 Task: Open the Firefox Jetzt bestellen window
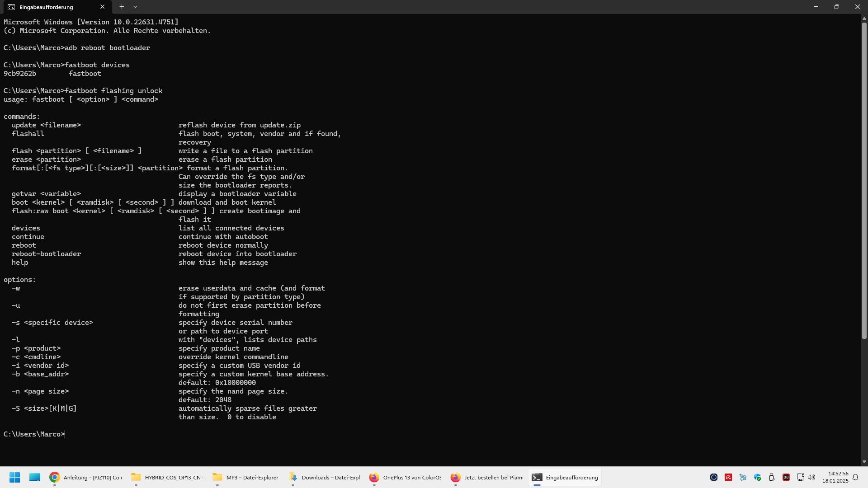[x=486, y=477]
